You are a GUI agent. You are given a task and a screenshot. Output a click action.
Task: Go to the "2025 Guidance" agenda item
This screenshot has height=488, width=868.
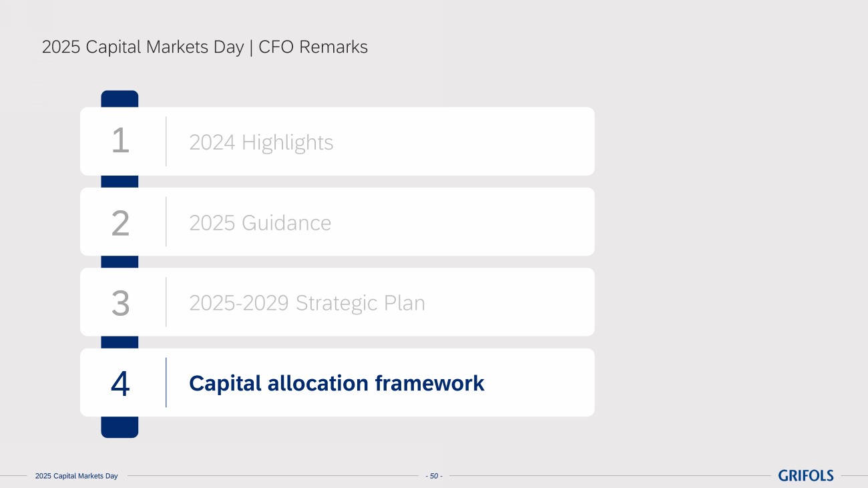(x=260, y=222)
